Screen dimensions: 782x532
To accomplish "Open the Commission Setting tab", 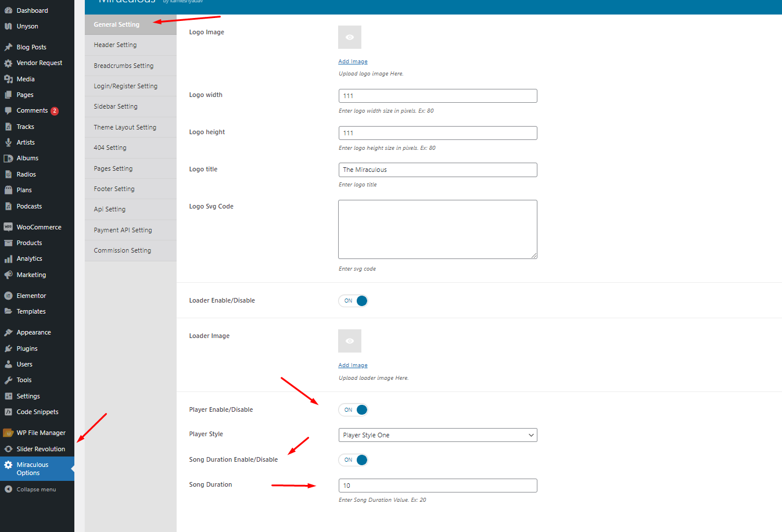I will [x=131, y=251].
